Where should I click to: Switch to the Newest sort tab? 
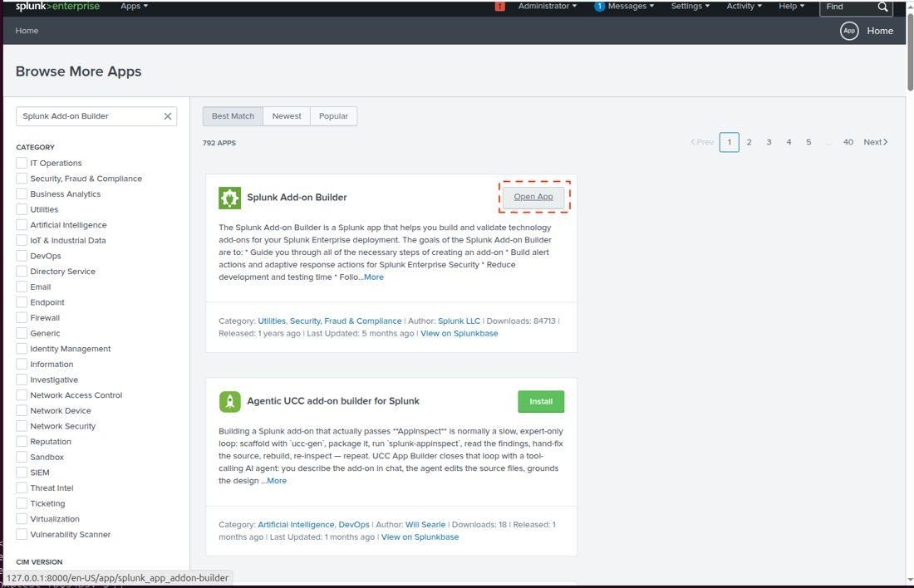(287, 116)
